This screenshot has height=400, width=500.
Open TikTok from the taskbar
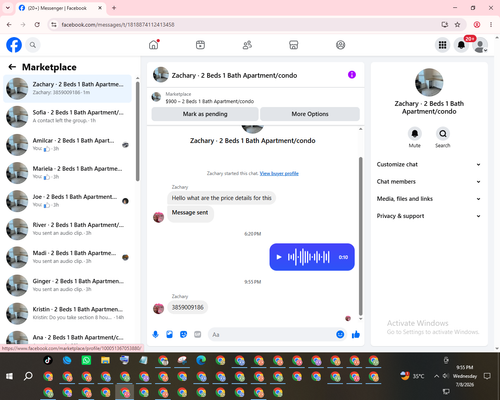click(48, 360)
